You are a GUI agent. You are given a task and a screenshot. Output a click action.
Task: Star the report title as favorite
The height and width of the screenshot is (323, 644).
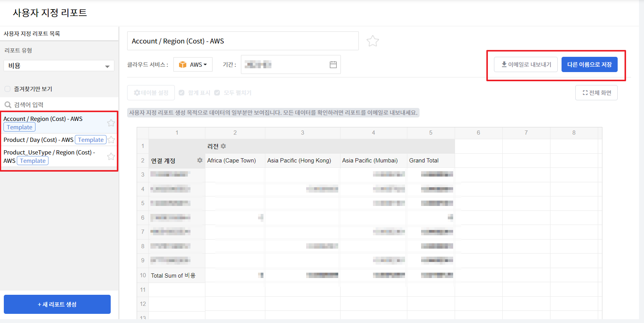click(373, 41)
